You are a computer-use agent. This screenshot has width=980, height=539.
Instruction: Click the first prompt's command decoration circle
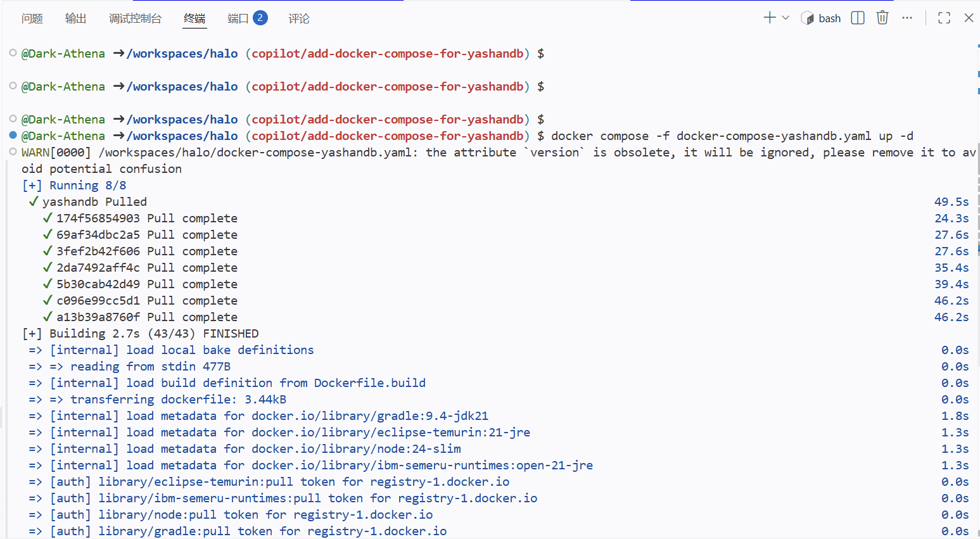[x=13, y=53]
